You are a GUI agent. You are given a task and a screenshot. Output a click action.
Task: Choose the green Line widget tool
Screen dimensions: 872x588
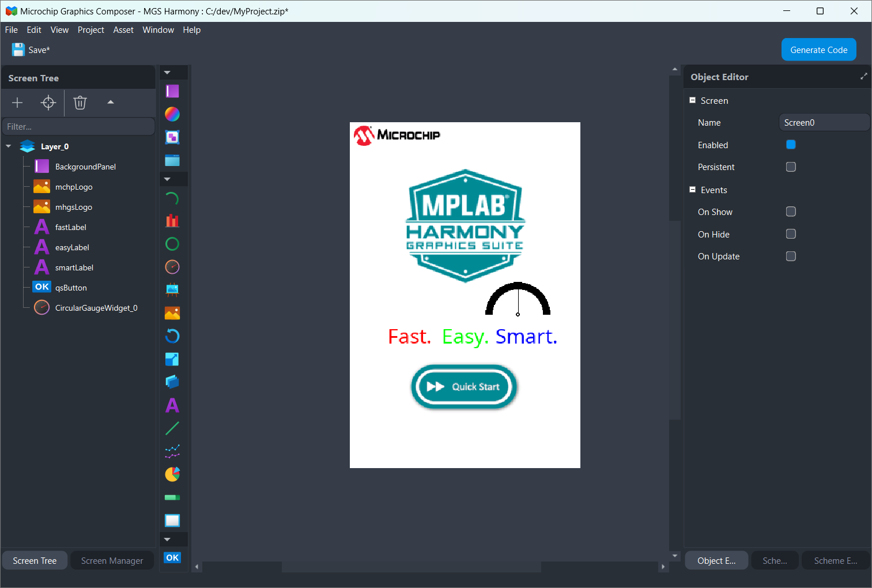click(172, 428)
